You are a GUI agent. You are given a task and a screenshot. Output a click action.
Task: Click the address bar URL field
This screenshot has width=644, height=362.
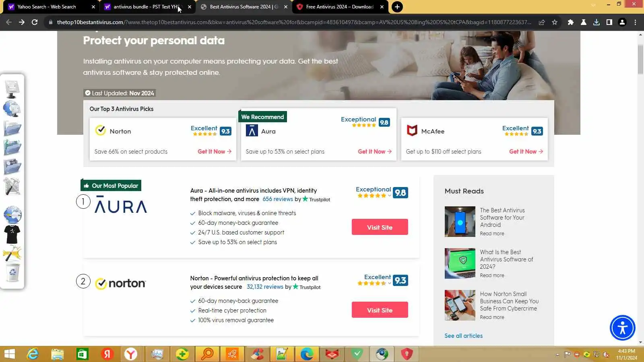(294, 22)
